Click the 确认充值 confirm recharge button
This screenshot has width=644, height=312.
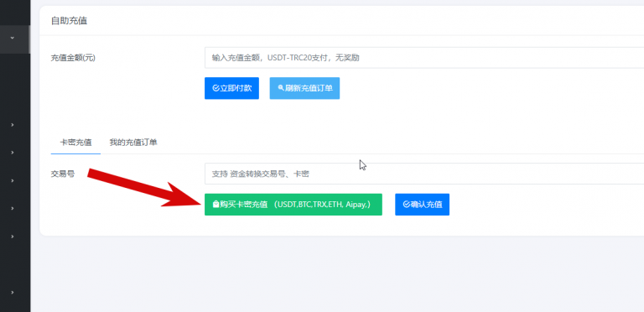click(423, 205)
